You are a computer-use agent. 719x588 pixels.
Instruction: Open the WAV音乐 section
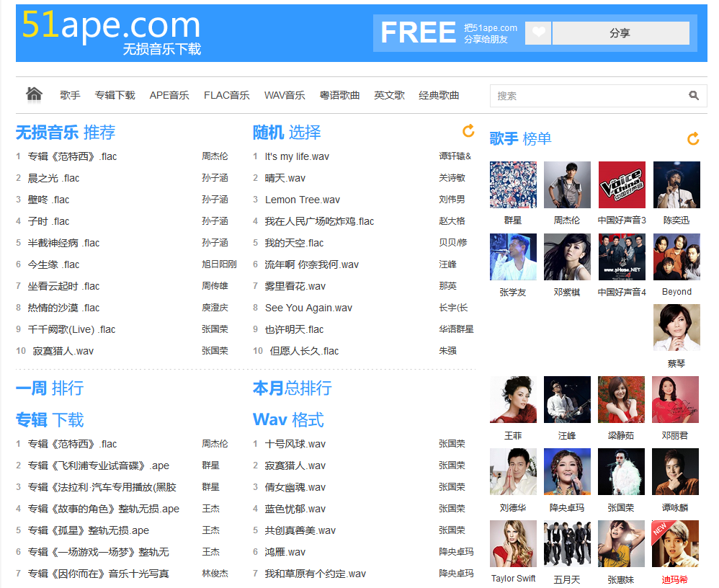[x=284, y=94]
